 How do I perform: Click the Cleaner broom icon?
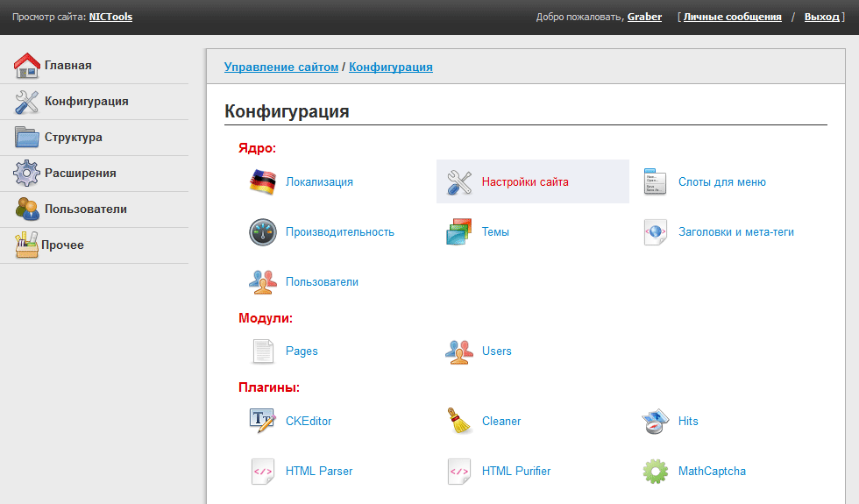(x=459, y=421)
